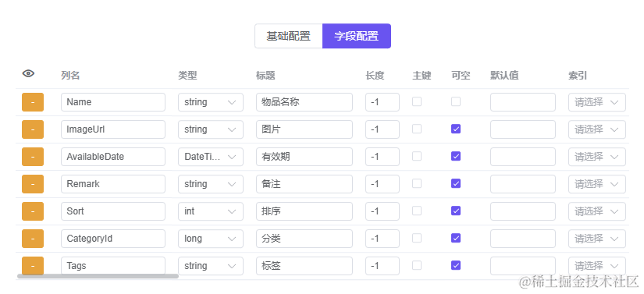Uncheck nullable checkbox for ImageUrl row
This screenshot has height=294, width=644.
tap(455, 129)
